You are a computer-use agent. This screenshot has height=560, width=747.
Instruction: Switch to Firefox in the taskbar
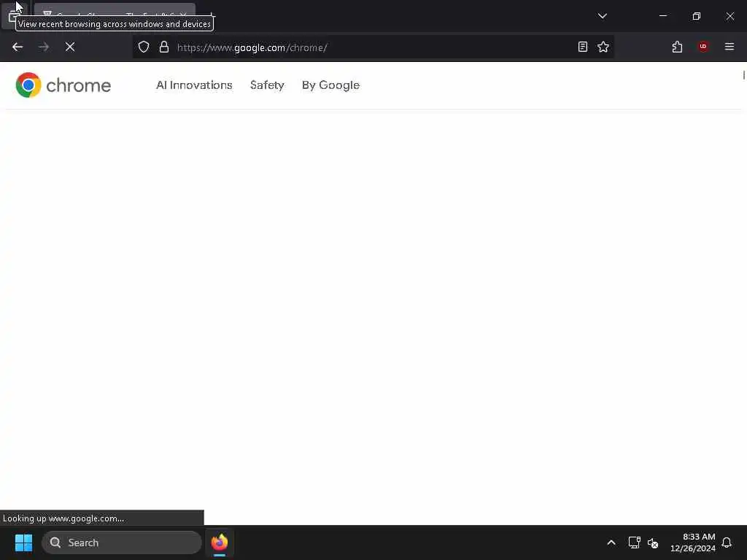click(220, 542)
